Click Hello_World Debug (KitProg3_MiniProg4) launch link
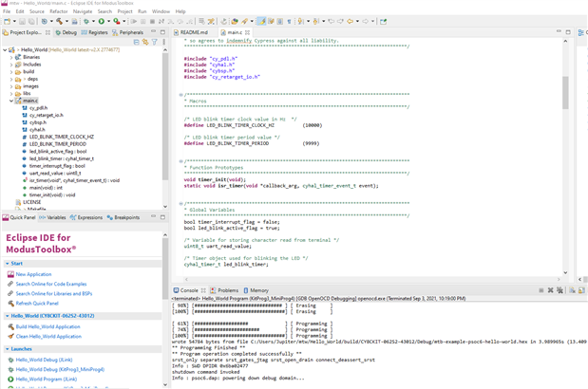This screenshot has height=389, width=588. [x=60, y=369]
